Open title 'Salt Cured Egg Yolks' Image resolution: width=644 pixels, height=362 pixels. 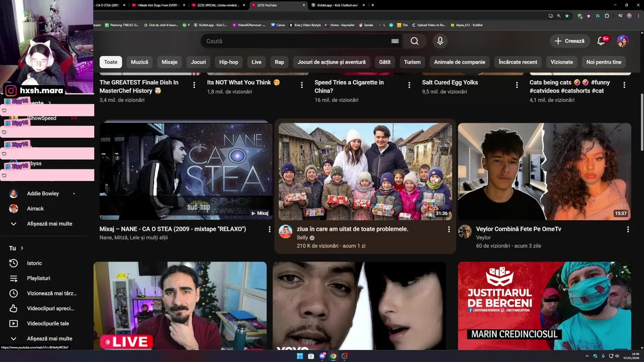pos(450,82)
